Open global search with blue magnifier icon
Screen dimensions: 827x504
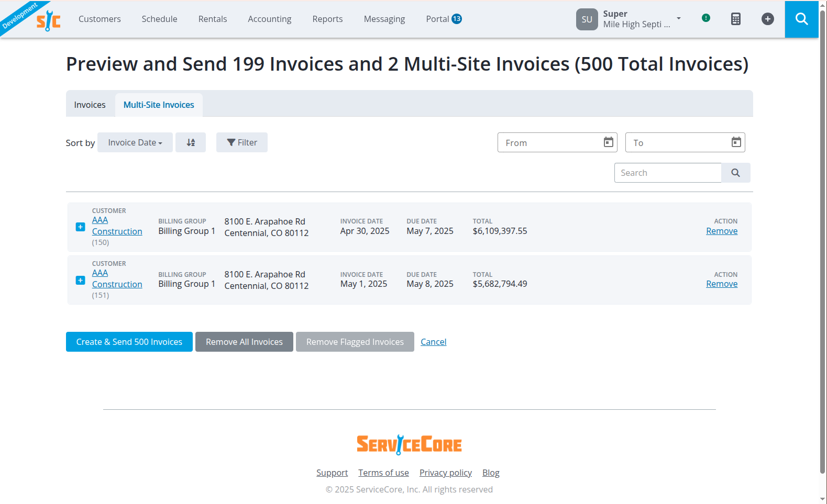click(x=801, y=19)
